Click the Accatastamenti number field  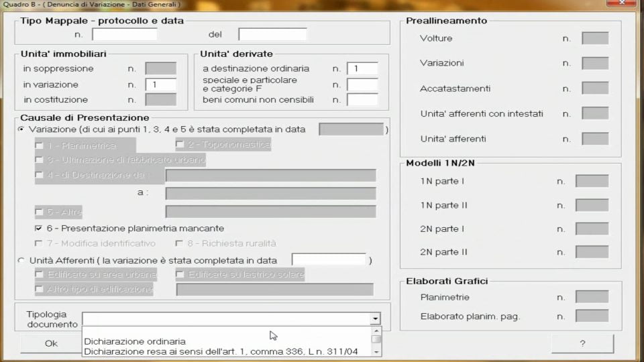point(595,88)
